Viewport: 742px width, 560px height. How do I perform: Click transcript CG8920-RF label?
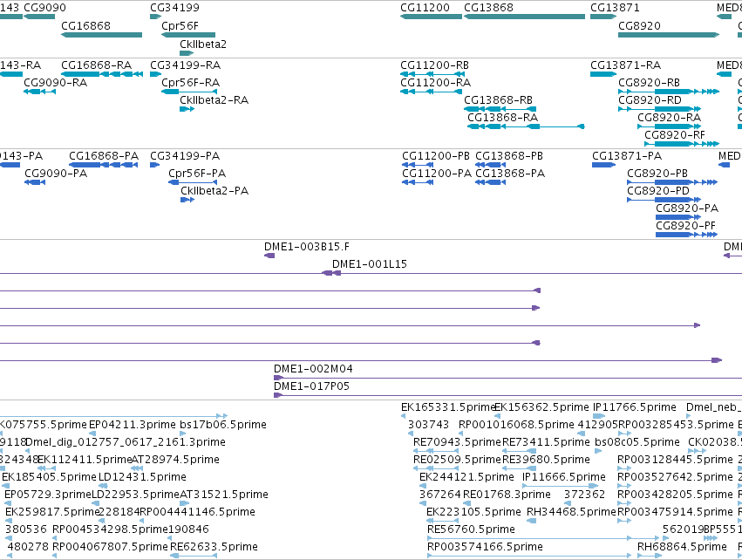pos(675,135)
